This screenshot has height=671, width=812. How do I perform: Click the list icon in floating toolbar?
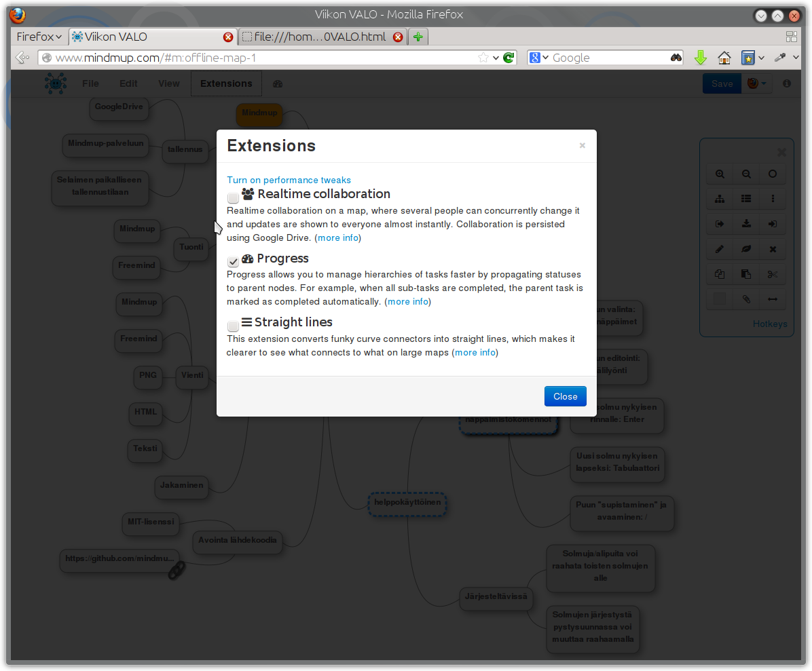pyautogui.click(x=746, y=199)
